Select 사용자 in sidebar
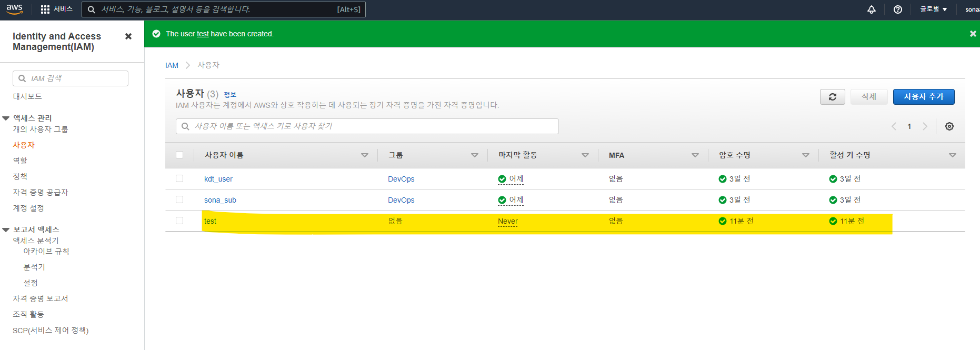The width and height of the screenshot is (980, 350). [x=24, y=145]
